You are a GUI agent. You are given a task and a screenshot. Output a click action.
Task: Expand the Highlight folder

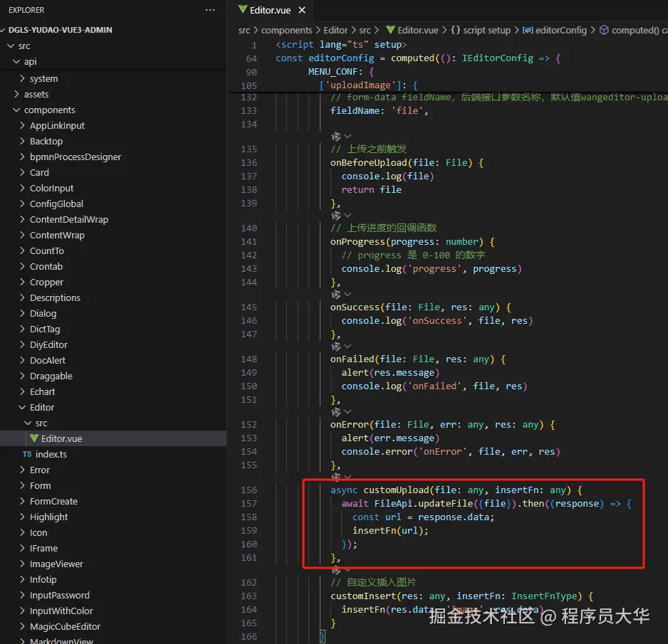pyautogui.click(x=22, y=517)
